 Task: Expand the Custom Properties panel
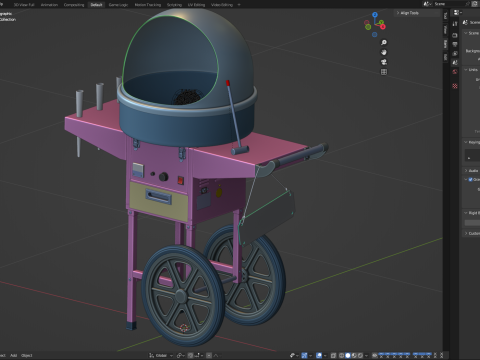[466, 233]
